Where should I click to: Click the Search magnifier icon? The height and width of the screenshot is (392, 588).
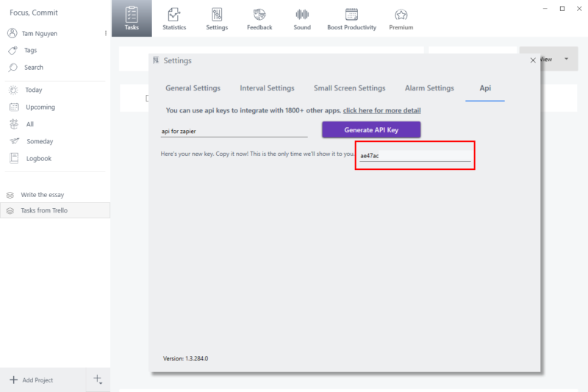[x=12, y=68]
